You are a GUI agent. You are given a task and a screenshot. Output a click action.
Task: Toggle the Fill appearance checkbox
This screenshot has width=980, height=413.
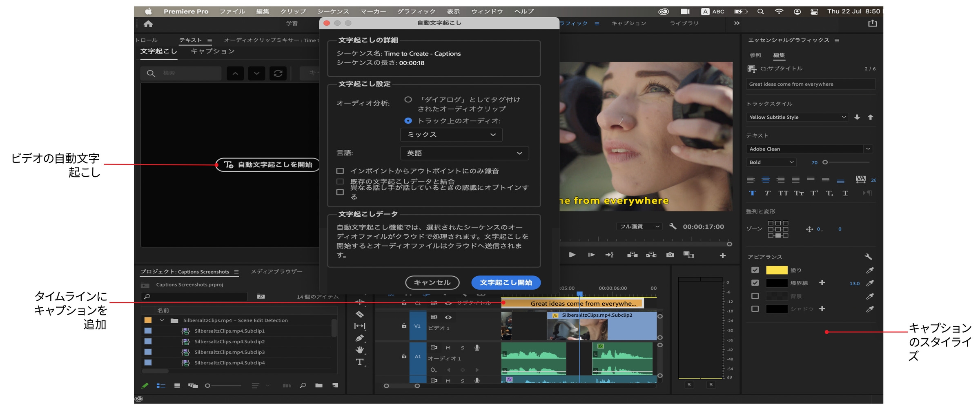[755, 270]
